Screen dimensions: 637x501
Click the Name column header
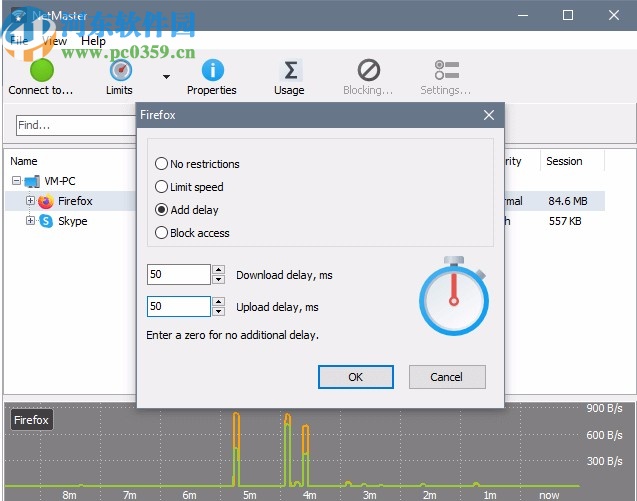[x=24, y=161]
